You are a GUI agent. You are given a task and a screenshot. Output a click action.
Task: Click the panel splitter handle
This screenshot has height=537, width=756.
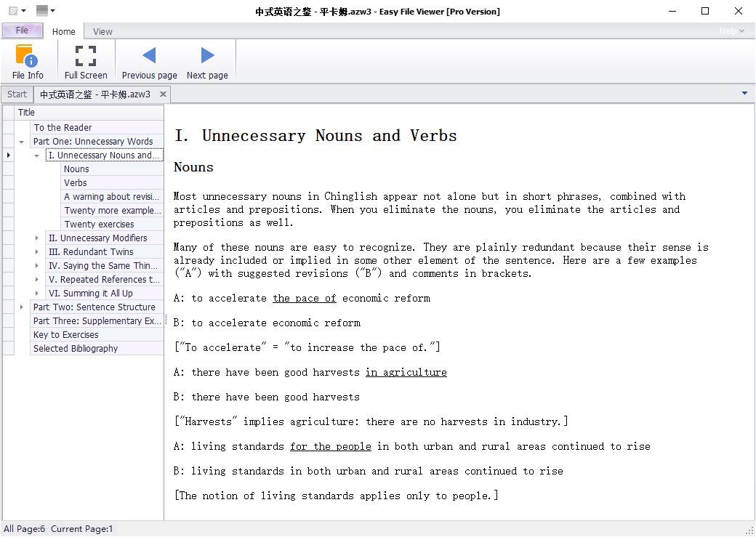166,319
